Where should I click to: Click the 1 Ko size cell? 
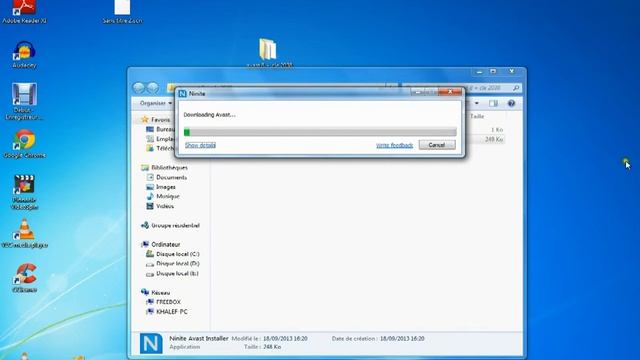[x=497, y=129]
